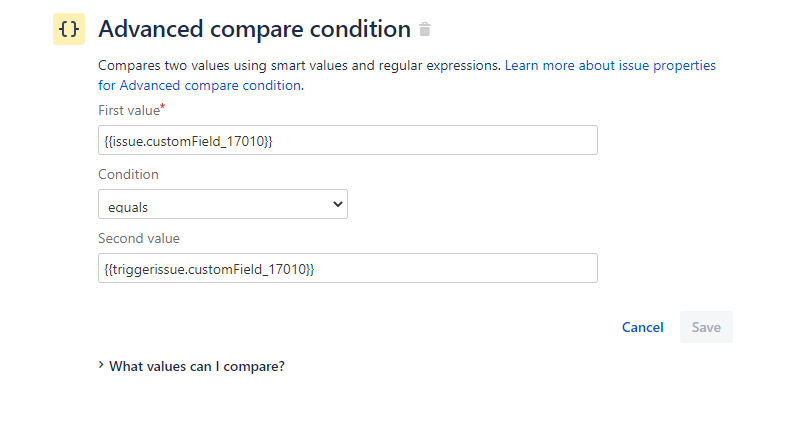This screenshot has height=432, width=799.
Task: Click the red required asterisk by First value
Action: [163, 107]
